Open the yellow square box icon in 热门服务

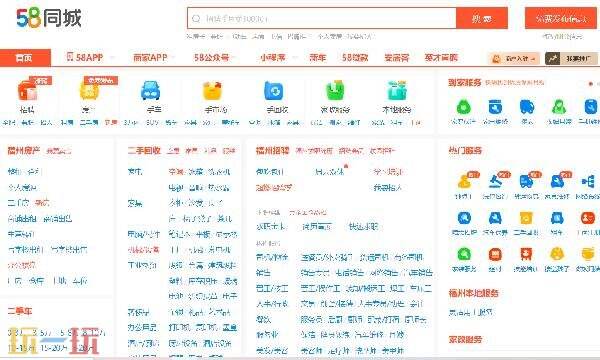point(526,218)
